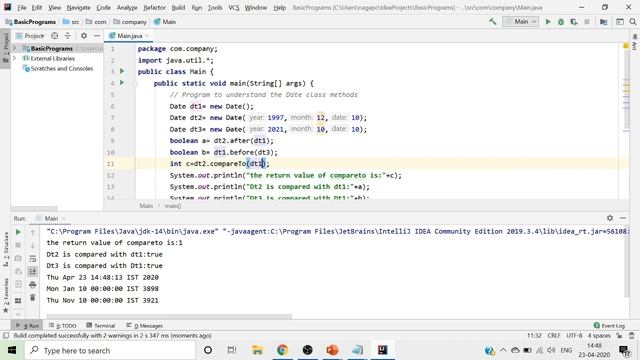
Task: Click the down arrow in the Run panel
Action: tap(33, 245)
